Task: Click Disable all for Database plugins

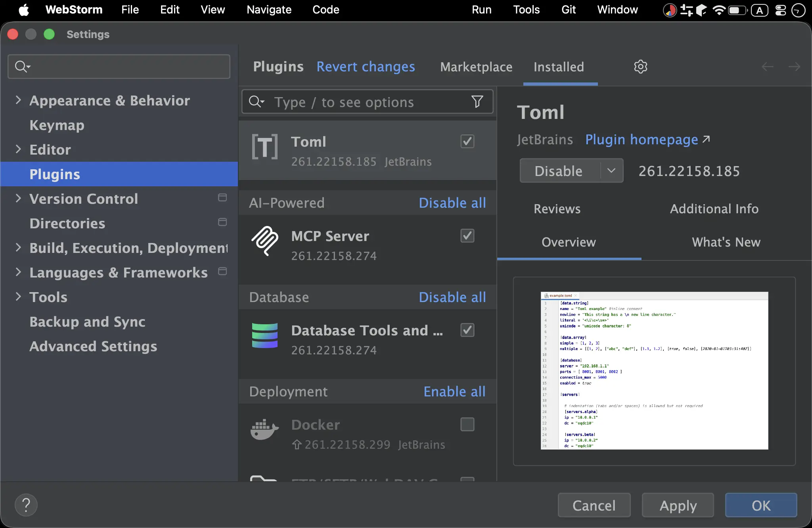Action: tap(452, 297)
